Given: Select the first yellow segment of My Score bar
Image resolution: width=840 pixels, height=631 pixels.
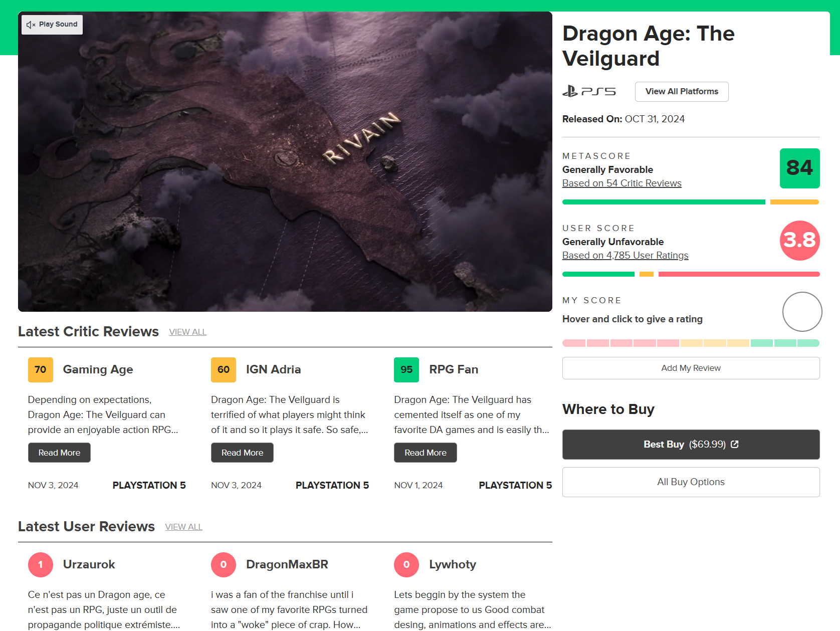Looking at the screenshot, I should tap(691, 343).
